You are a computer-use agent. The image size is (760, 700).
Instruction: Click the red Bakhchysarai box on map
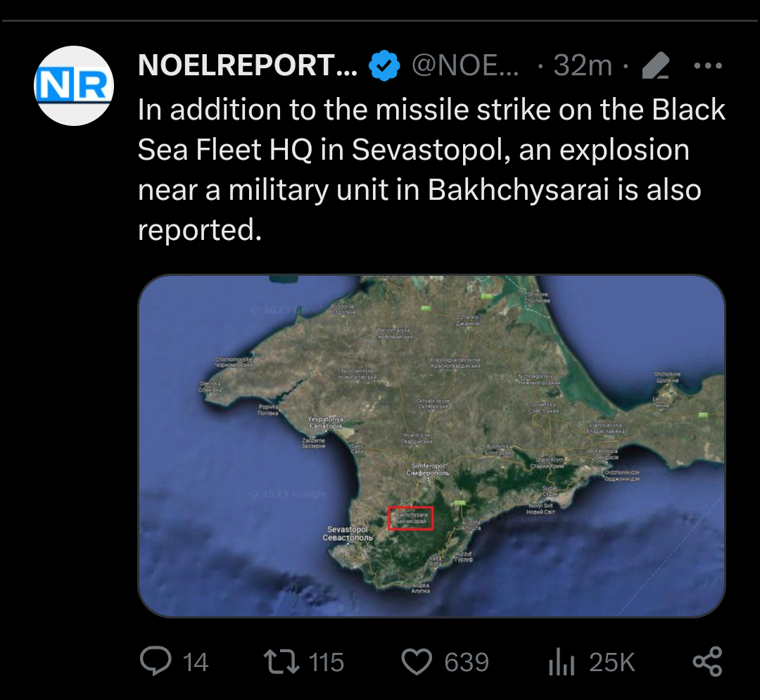point(411,518)
